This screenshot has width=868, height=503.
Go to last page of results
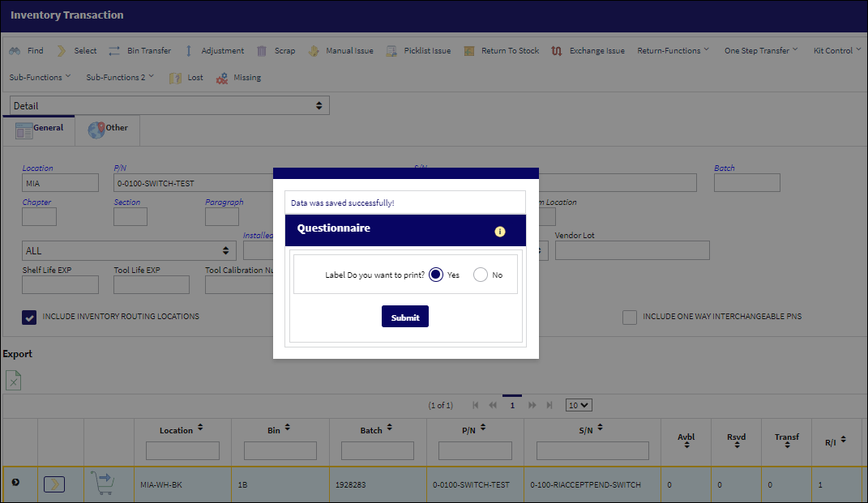click(x=549, y=405)
